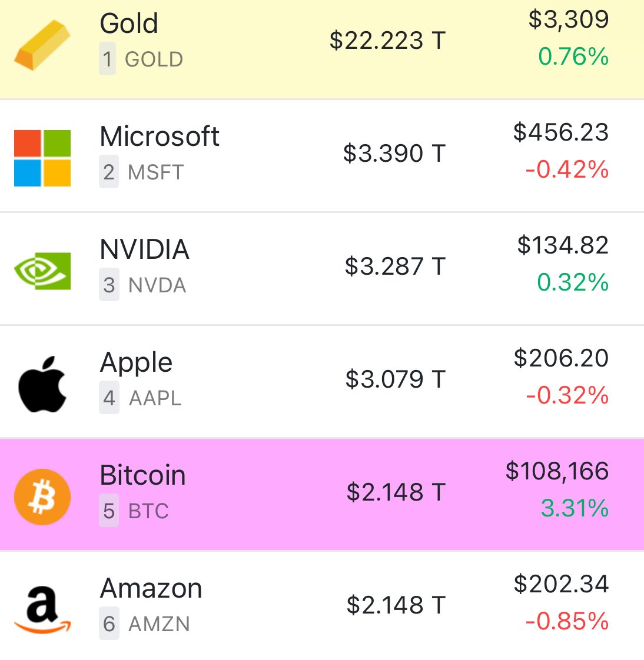
Task: Click rank badge number 3
Action: point(109,285)
